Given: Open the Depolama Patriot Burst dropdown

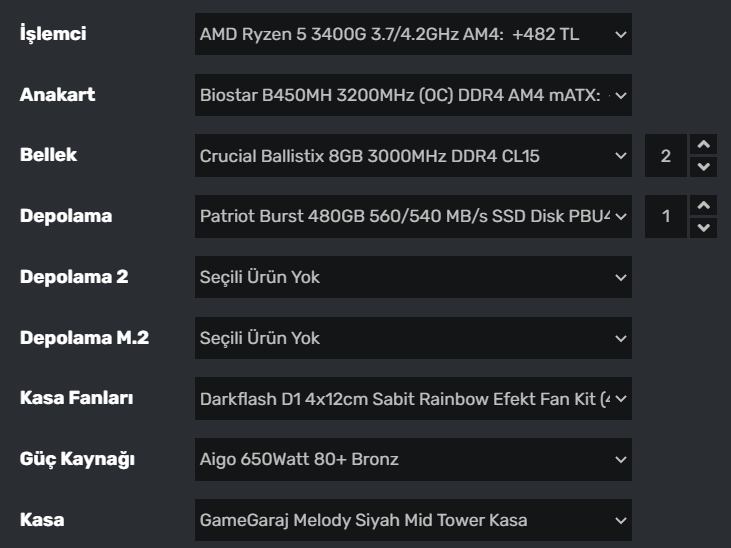Looking at the screenshot, I should (412, 217).
